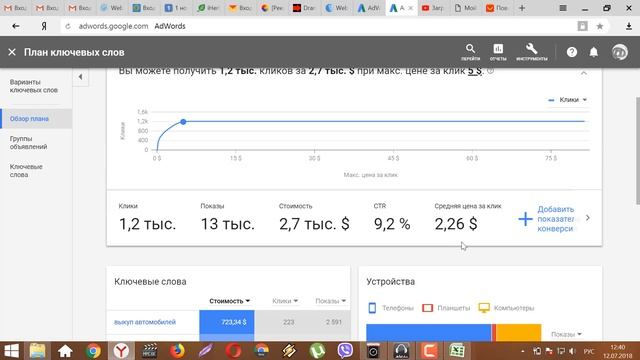Viewport: 640px width, 360px height.
Task: Open the Клики column dropdown in keywords
Action: point(285,301)
